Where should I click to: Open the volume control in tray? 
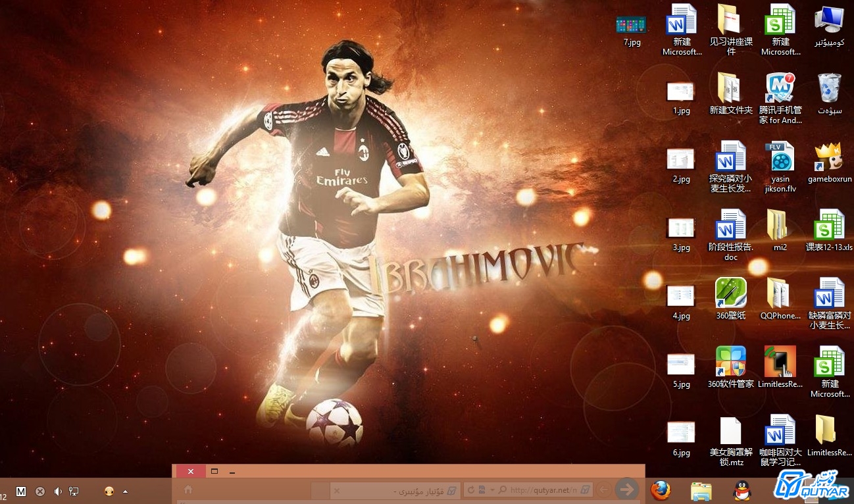coord(58,491)
